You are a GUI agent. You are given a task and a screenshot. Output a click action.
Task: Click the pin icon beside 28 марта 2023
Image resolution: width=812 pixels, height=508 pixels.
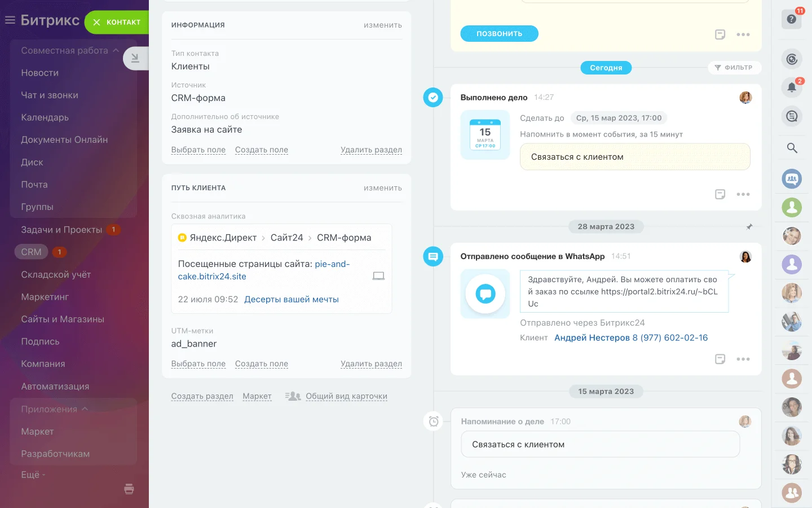click(x=749, y=227)
